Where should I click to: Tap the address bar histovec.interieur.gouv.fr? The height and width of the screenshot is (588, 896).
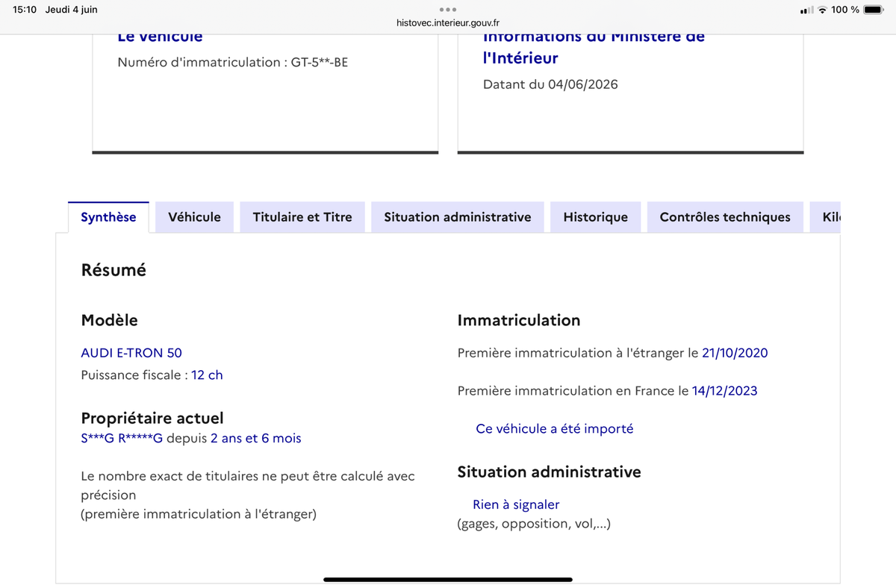(448, 23)
